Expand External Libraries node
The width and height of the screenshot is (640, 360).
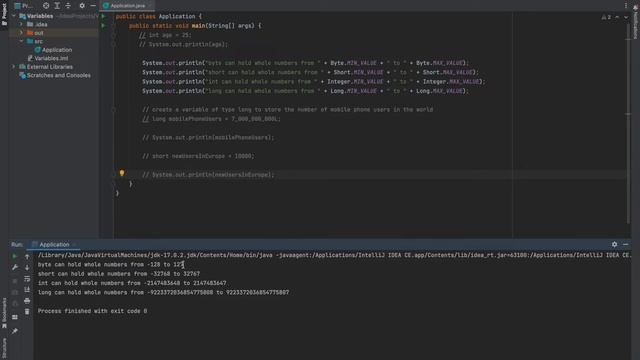(14, 67)
